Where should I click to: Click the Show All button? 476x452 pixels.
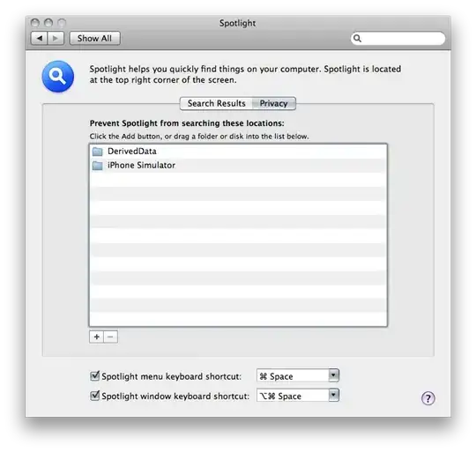click(94, 39)
